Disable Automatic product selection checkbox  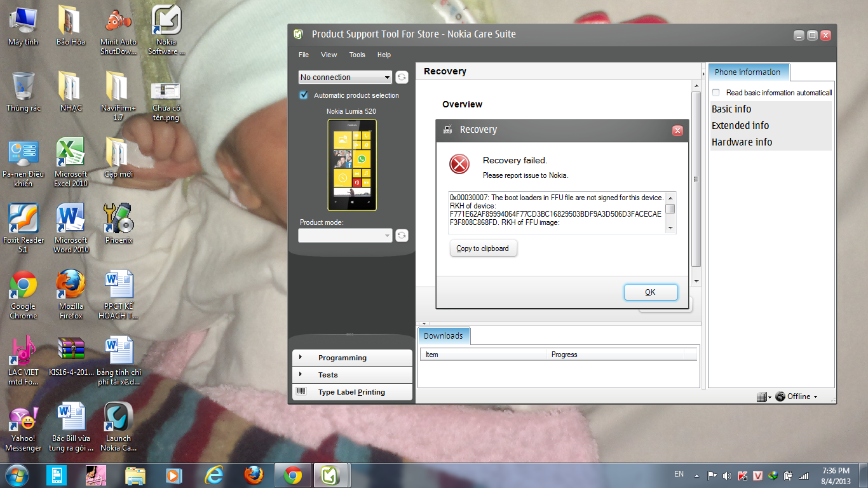pos(304,95)
